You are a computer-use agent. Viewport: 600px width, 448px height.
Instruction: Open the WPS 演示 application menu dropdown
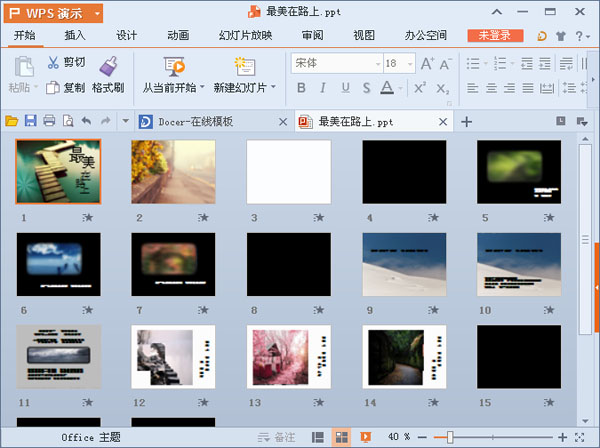[97, 14]
